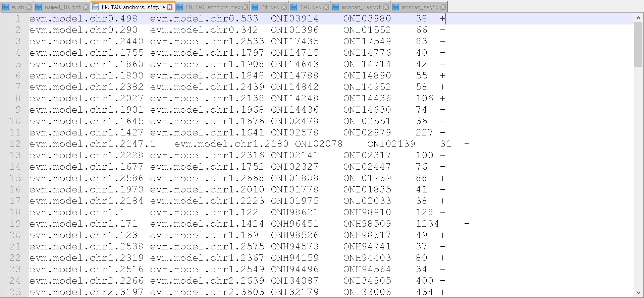Image resolution: width=644 pixels, height=298 pixels.
Task: Click text evm.model.chr1.1752 on line 14
Action: point(207,167)
